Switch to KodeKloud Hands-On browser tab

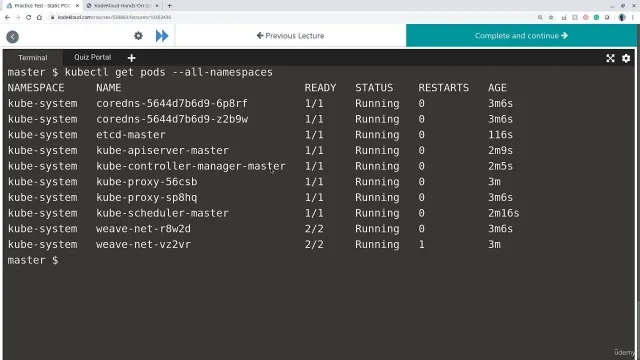(x=122, y=6)
